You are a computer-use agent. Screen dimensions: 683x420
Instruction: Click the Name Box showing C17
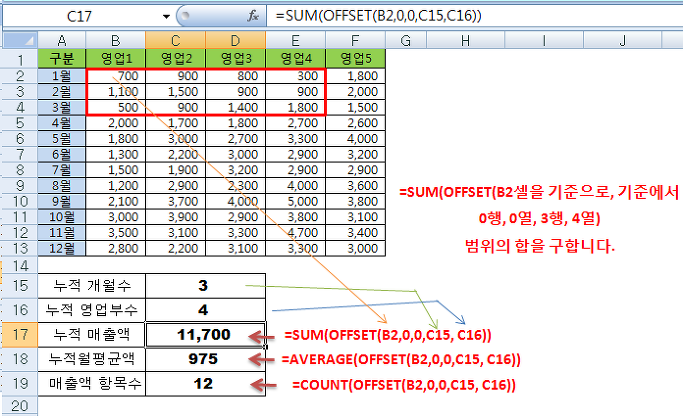coord(79,17)
